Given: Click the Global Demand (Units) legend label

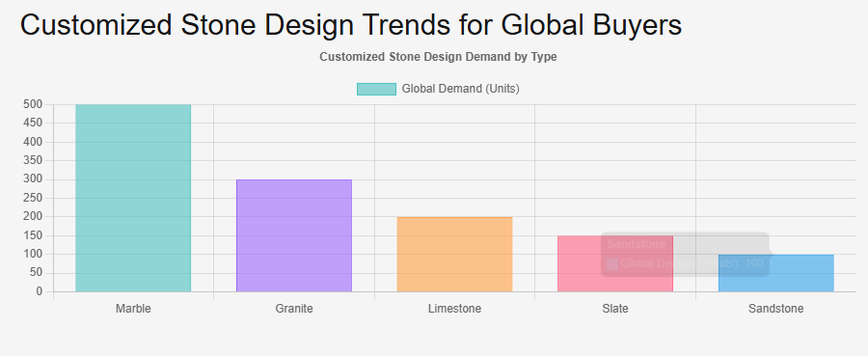Looking at the screenshot, I should [x=461, y=89].
